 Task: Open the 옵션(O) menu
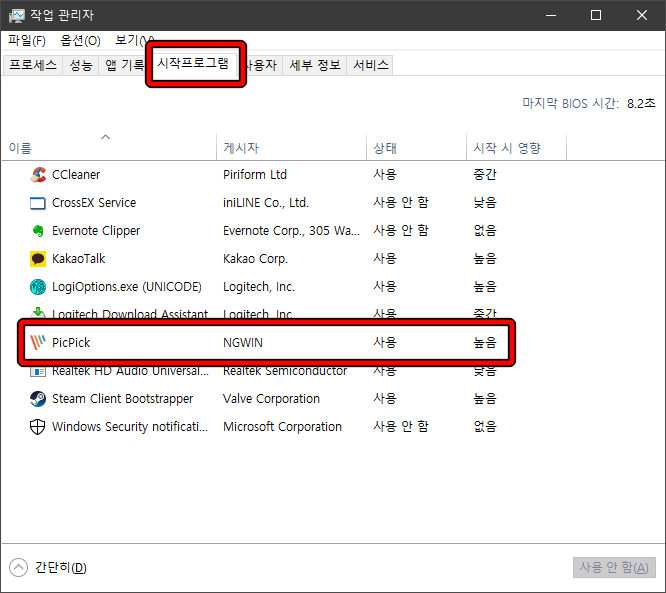[81, 41]
